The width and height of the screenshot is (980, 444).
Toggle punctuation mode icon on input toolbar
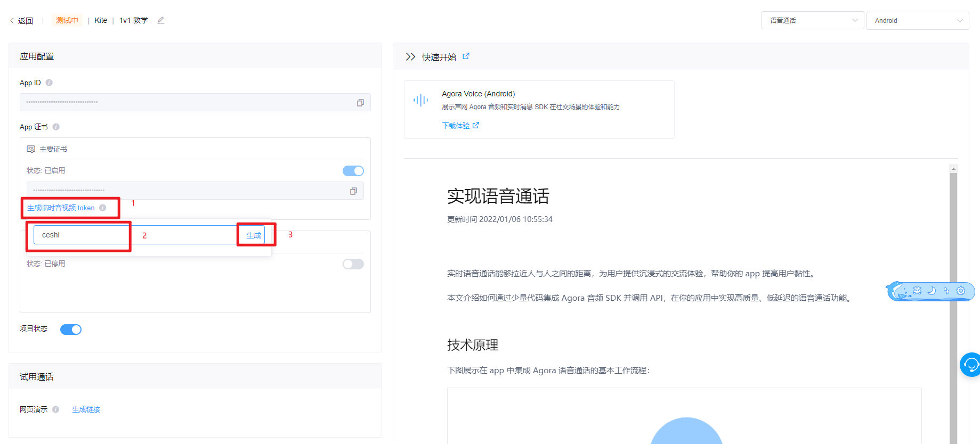tap(946, 291)
